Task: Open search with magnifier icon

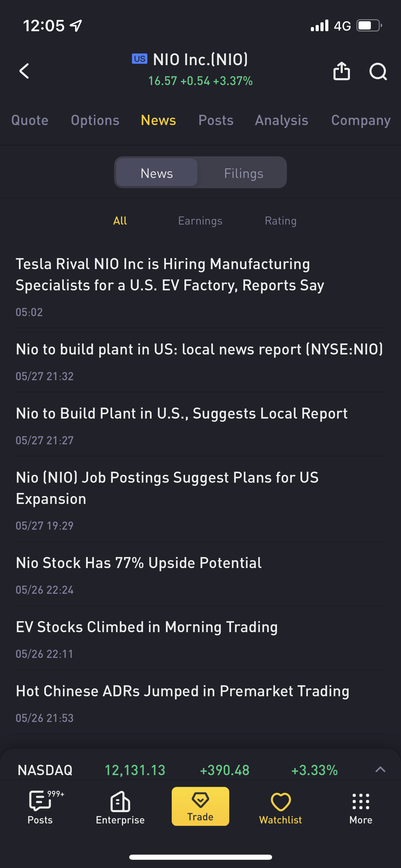Action: [x=378, y=71]
